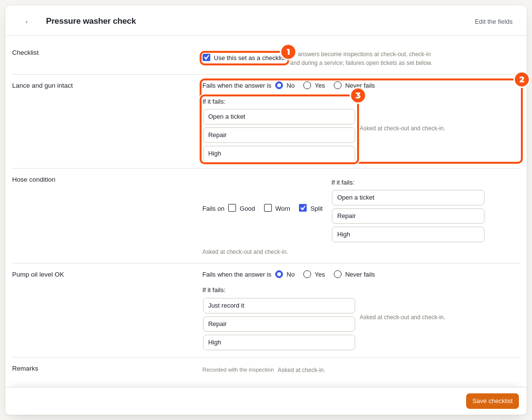Check Worn as a Hose condition failure
The image size is (532, 420).
[268, 208]
